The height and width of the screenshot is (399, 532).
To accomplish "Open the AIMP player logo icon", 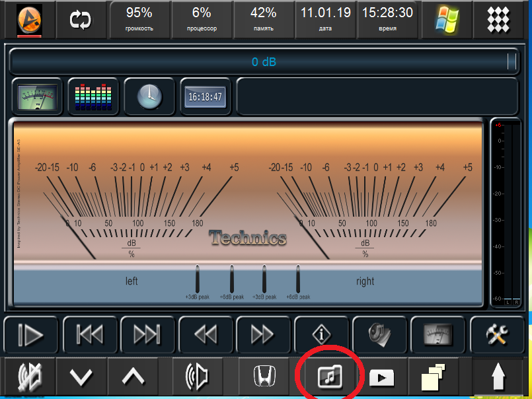I will click(29, 20).
